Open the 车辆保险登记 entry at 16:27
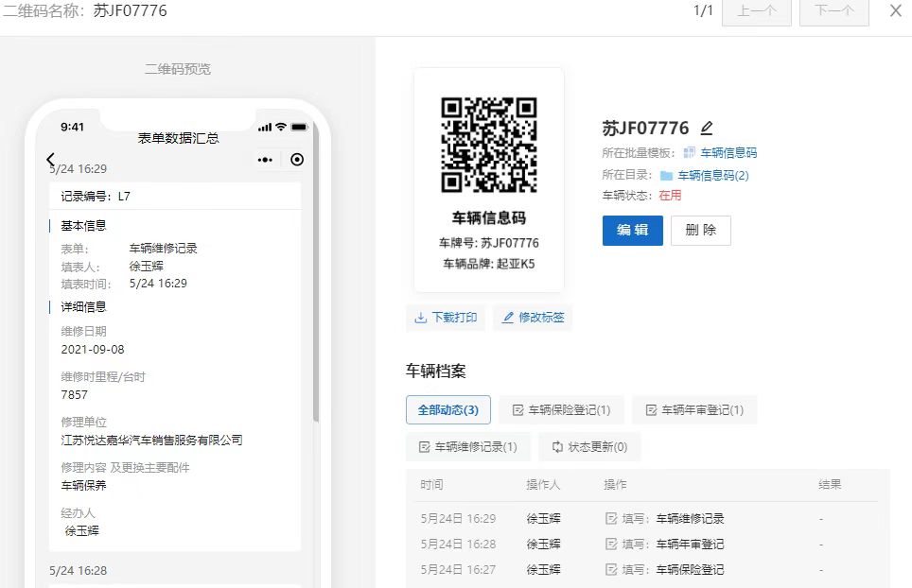The width and height of the screenshot is (912, 588). (x=690, y=570)
